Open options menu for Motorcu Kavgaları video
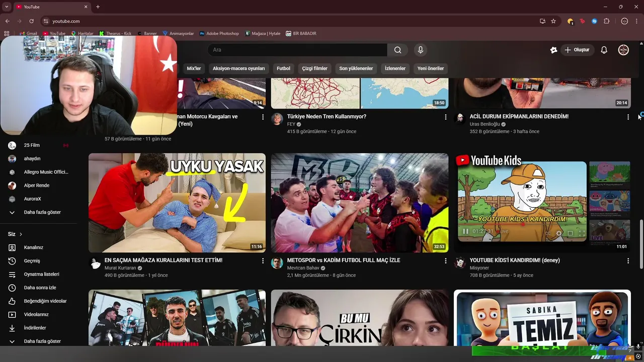This screenshot has width=644, height=362. pos(263,117)
